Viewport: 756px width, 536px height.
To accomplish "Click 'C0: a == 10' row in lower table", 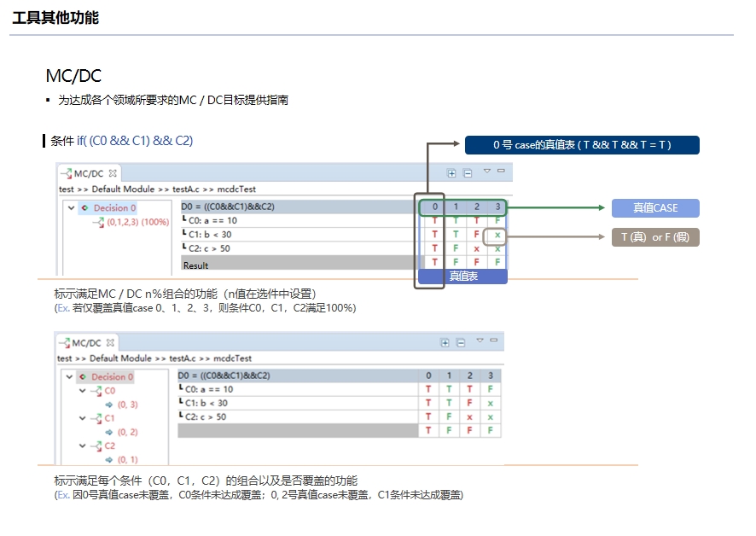I will 339,389.
